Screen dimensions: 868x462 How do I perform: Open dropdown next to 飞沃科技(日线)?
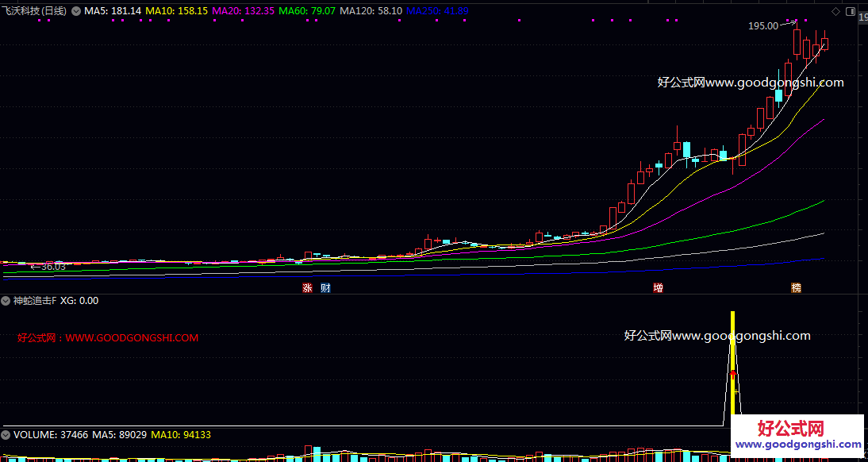pos(76,11)
